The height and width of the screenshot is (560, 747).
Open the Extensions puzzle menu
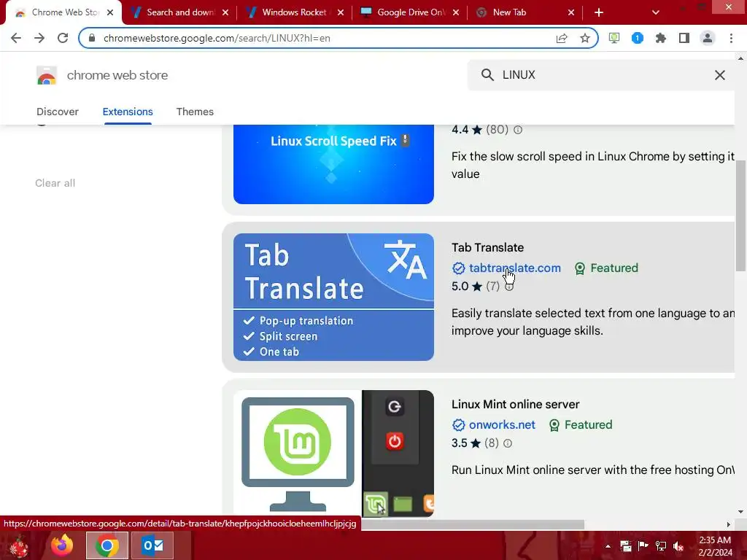(661, 38)
